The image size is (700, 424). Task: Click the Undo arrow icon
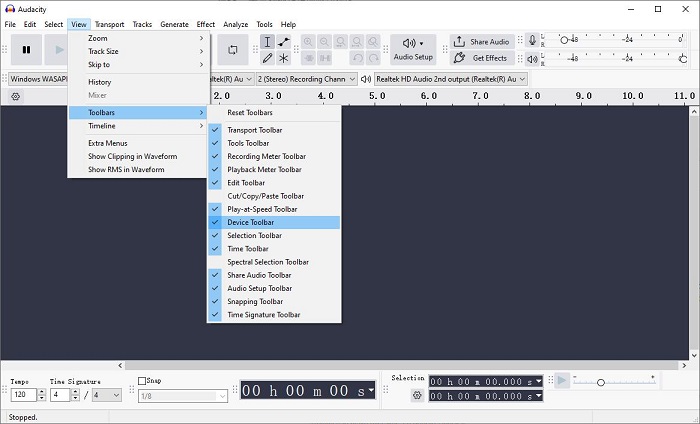357,58
